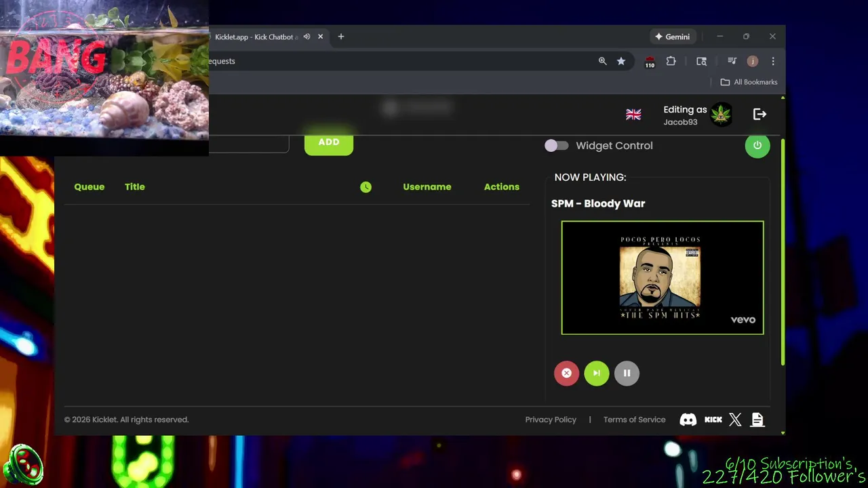Click the SPM Bloody War video thumbnail

(x=663, y=278)
